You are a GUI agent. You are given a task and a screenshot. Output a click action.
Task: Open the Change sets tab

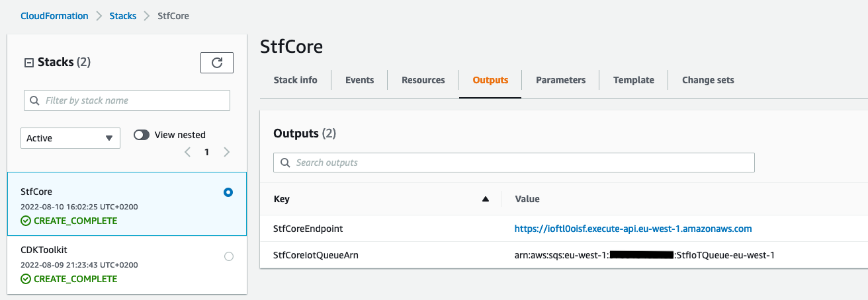[708, 80]
